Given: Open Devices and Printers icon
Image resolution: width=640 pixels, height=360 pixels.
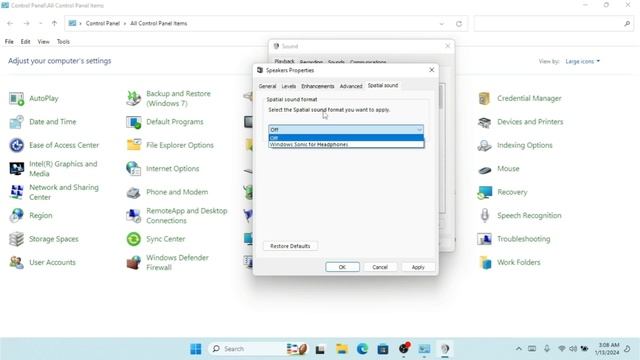Looking at the screenshot, I should pos(484,122).
